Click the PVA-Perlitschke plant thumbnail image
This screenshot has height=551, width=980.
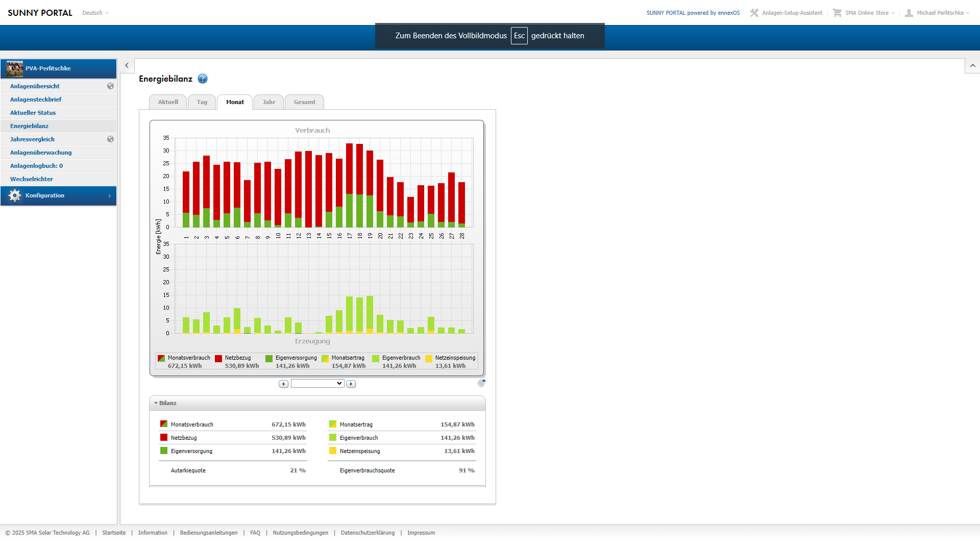(14, 68)
